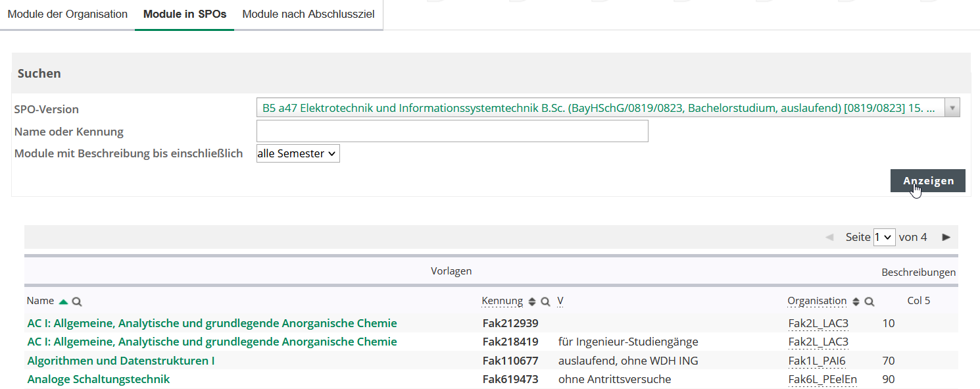Open AC I module with Kennung Fak212939
The width and height of the screenshot is (980, 389).
coord(212,323)
